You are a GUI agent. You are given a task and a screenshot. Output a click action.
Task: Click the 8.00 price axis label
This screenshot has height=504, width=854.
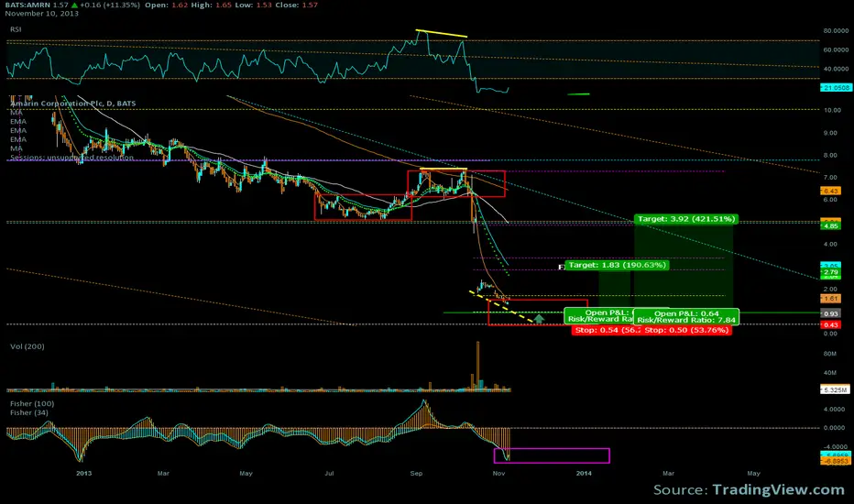830,155
